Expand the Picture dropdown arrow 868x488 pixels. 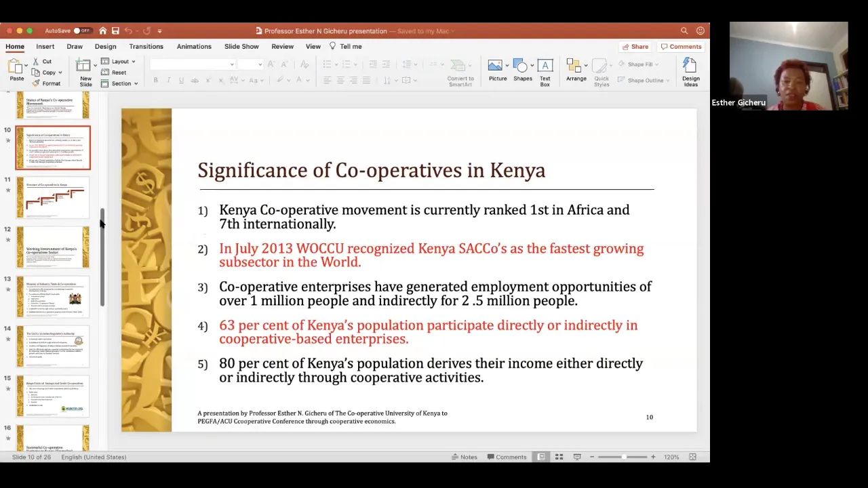[507, 66]
